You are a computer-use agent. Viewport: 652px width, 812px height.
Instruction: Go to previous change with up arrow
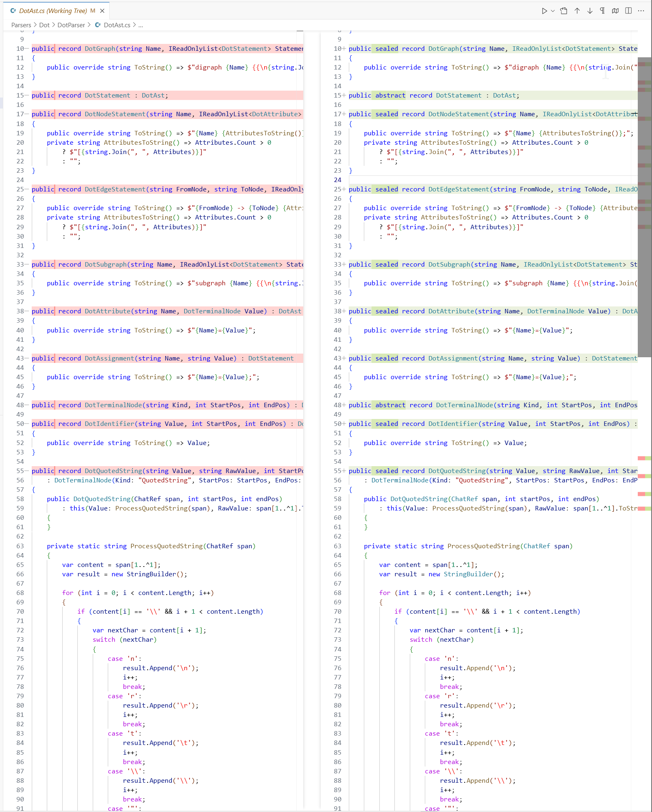pos(577,11)
